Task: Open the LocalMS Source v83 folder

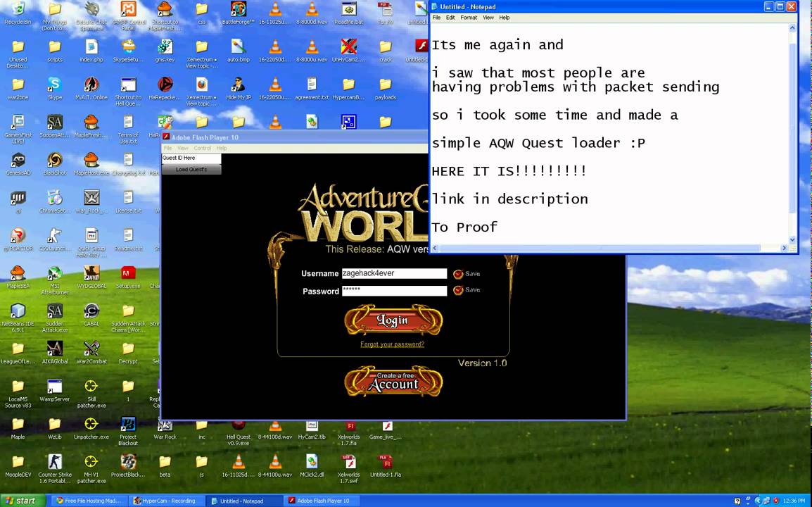Action: tap(18, 386)
